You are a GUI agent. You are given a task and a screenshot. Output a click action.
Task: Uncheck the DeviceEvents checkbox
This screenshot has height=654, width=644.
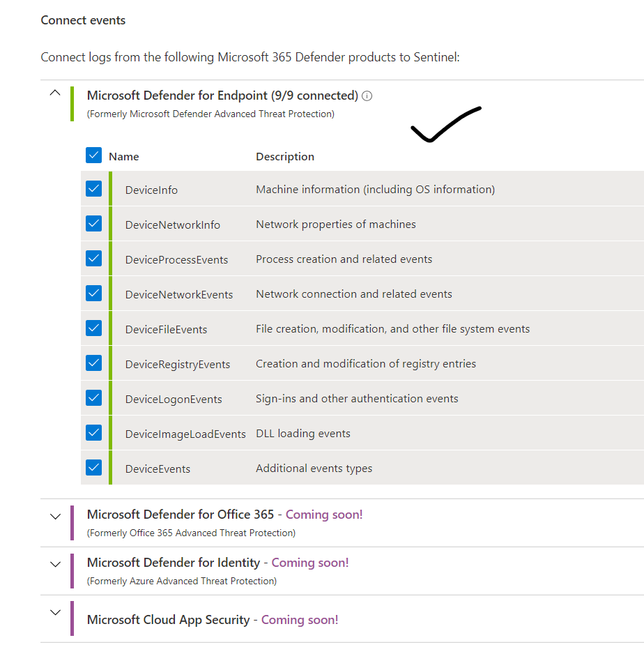pyautogui.click(x=93, y=467)
